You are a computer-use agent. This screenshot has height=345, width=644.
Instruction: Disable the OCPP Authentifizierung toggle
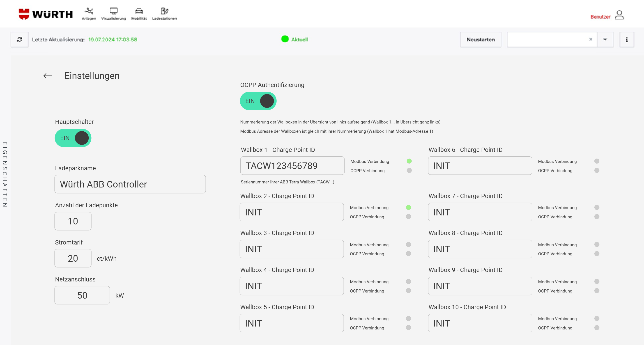pyautogui.click(x=258, y=101)
